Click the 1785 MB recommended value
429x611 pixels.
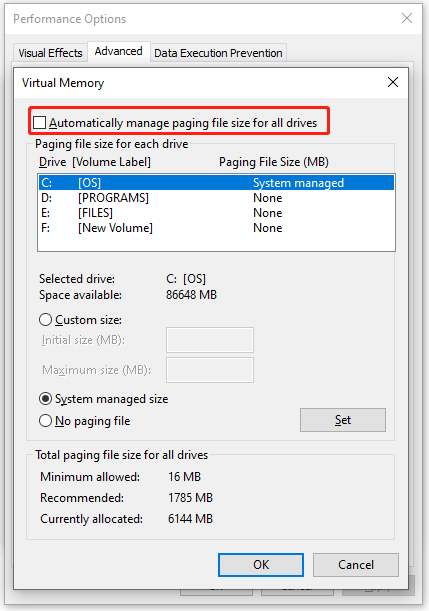coord(191,498)
